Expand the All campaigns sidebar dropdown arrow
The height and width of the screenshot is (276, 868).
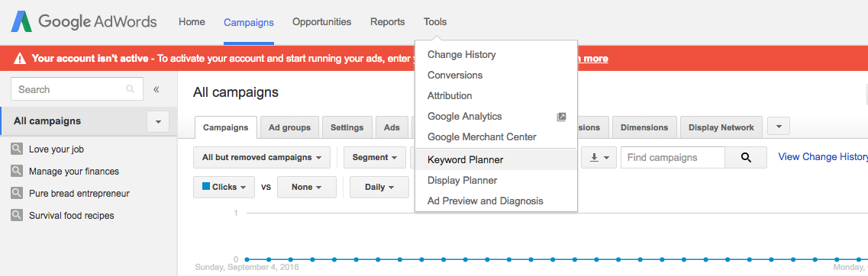158,121
